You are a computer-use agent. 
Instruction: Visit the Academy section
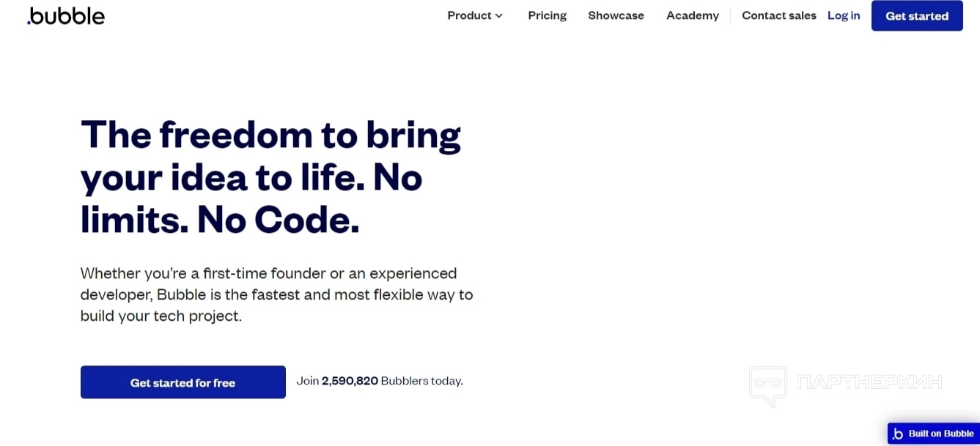[693, 15]
